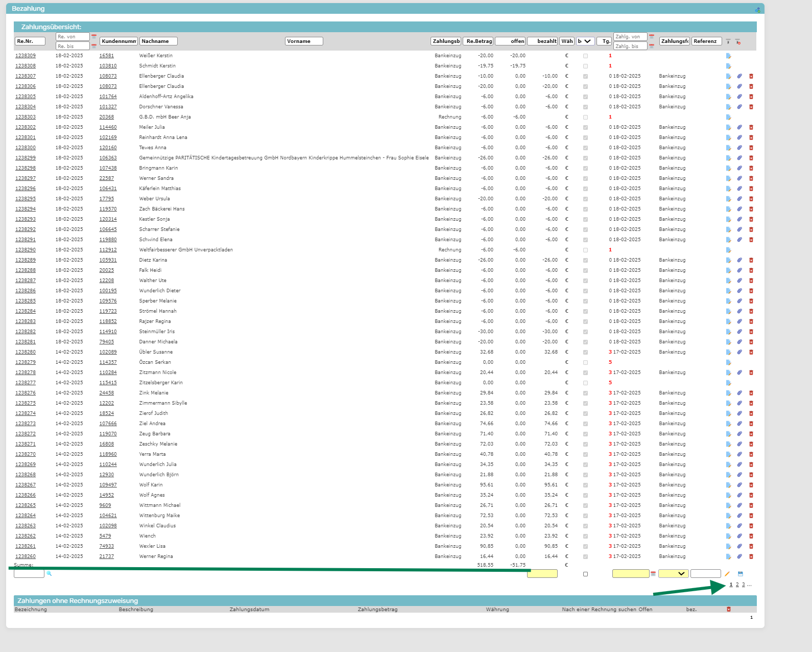This screenshot has width=812, height=652.
Task: Click the save disk icon in bottom row
Action: (741, 574)
